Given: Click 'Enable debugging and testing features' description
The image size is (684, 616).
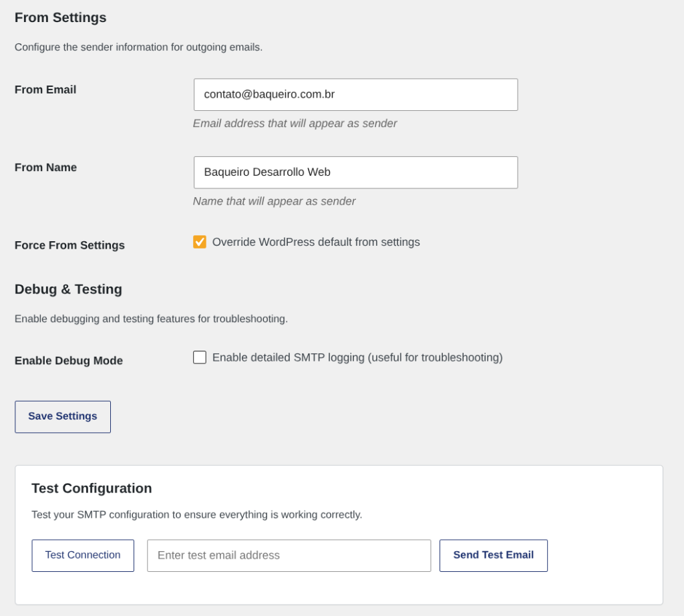Looking at the screenshot, I should [152, 319].
